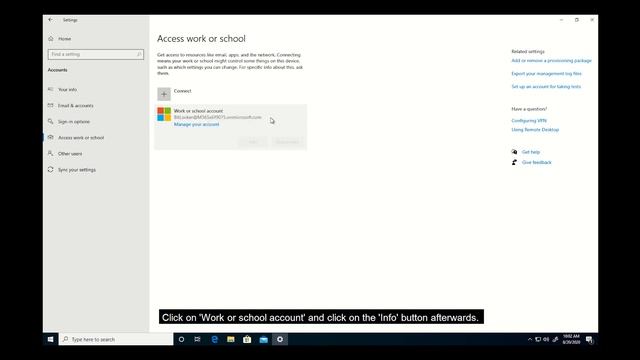Click the Info button under the account
This screenshot has height=360, width=640.
click(253, 142)
